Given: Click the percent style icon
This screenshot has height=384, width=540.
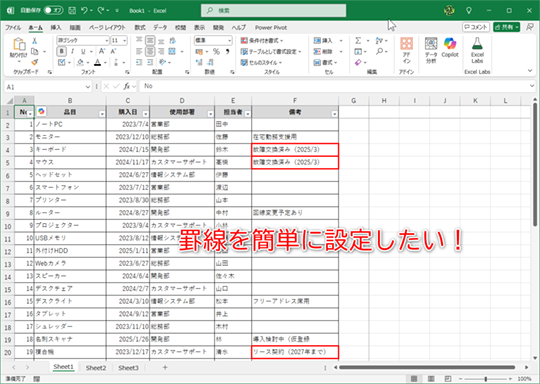Looking at the screenshot, I should 216,52.
